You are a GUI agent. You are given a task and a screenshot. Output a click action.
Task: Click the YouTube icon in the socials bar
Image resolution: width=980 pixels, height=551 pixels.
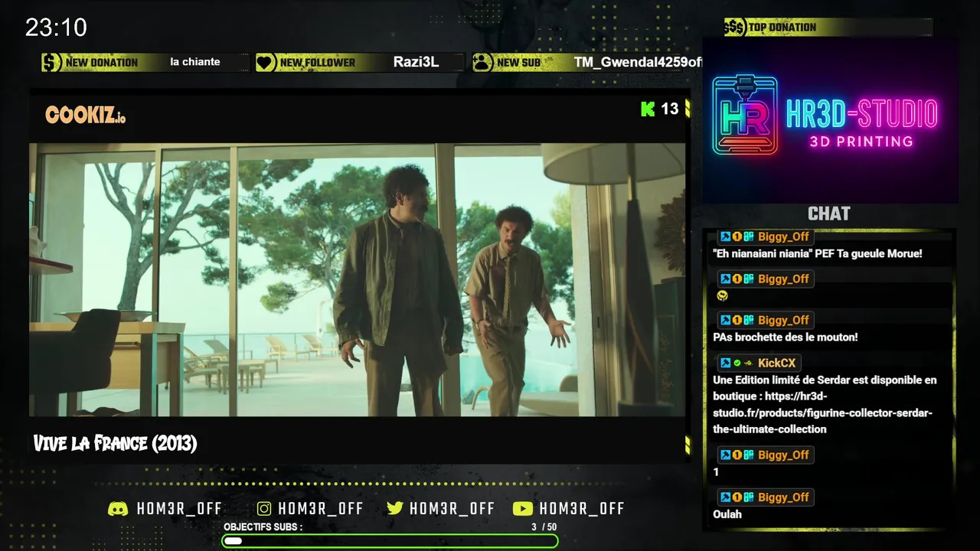coord(523,509)
